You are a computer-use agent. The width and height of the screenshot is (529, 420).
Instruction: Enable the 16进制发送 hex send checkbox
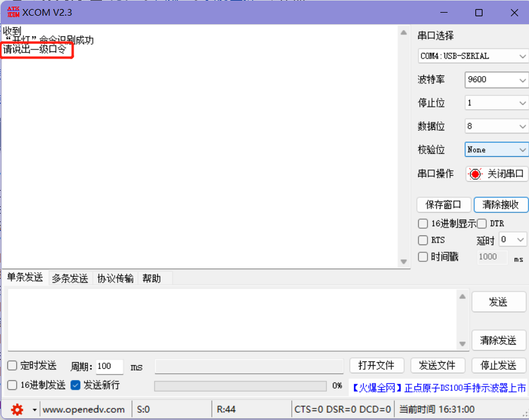(x=12, y=385)
